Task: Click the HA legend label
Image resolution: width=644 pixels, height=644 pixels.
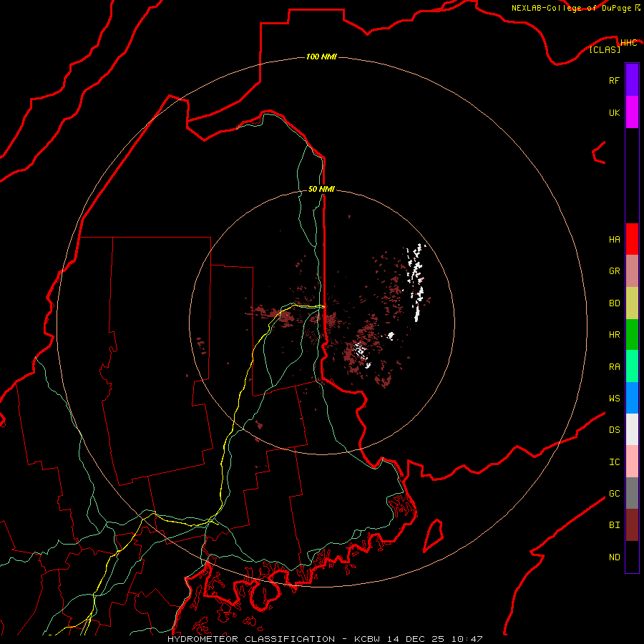Action: (x=614, y=240)
